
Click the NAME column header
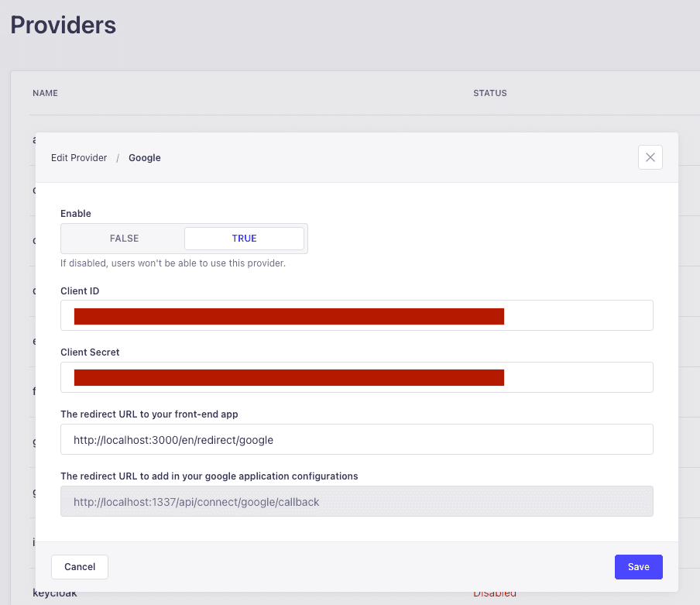(x=45, y=93)
